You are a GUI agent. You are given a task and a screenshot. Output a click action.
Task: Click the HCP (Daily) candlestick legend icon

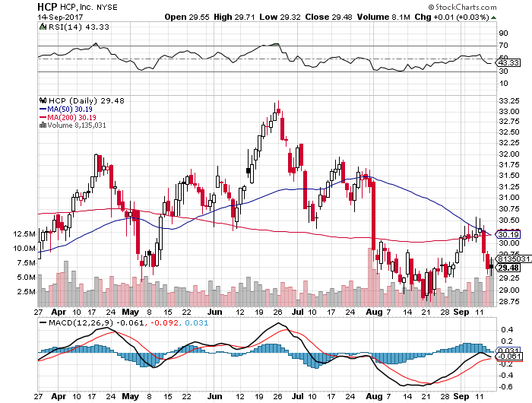[x=42, y=100]
